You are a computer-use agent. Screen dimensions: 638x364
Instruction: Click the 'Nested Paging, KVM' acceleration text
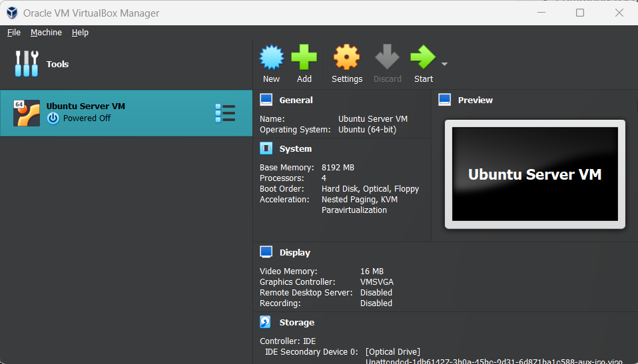point(360,199)
